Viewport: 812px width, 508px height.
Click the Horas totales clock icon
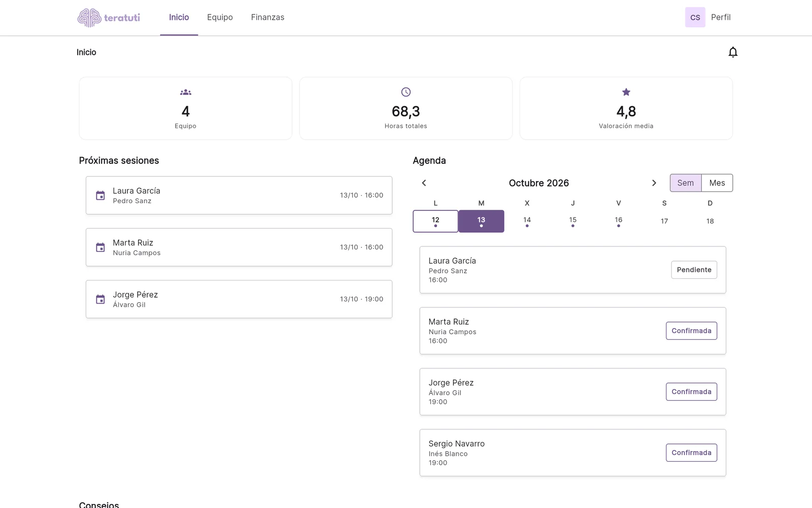(x=406, y=92)
